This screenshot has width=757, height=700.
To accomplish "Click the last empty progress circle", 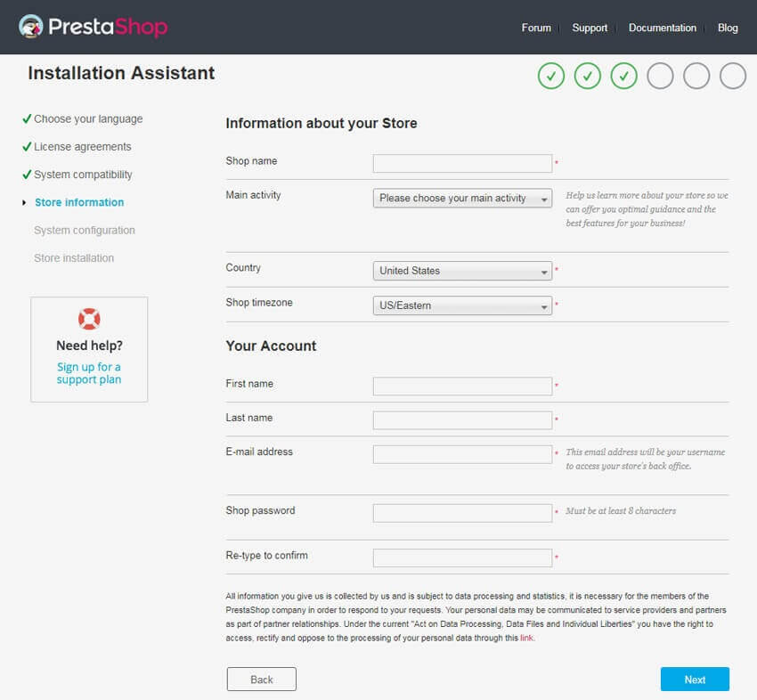I will click(x=732, y=77).
